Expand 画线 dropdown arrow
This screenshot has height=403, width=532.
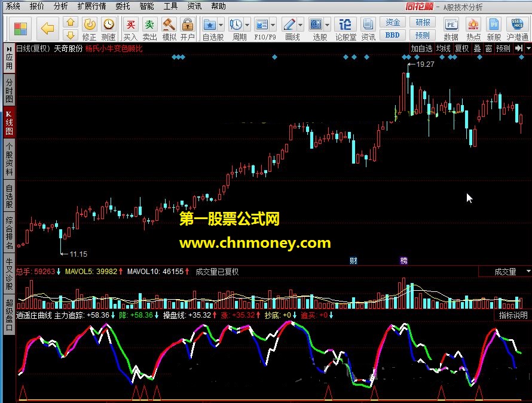pyautogui.click(x=300, y=25)
